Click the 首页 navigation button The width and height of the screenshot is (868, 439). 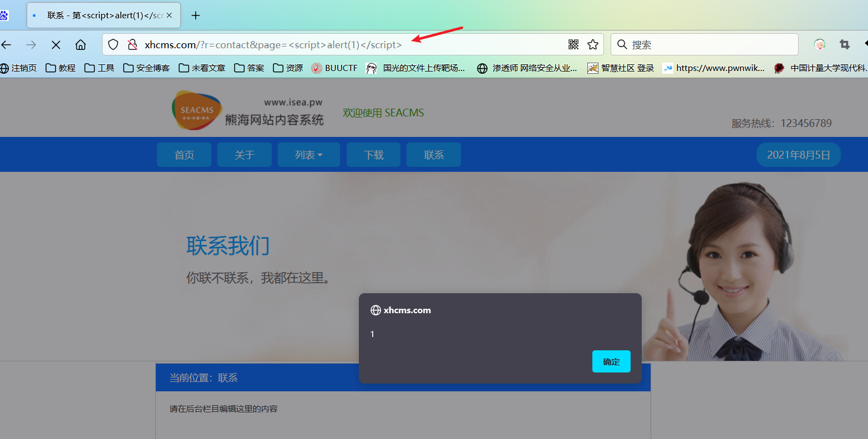pos(184,155)
